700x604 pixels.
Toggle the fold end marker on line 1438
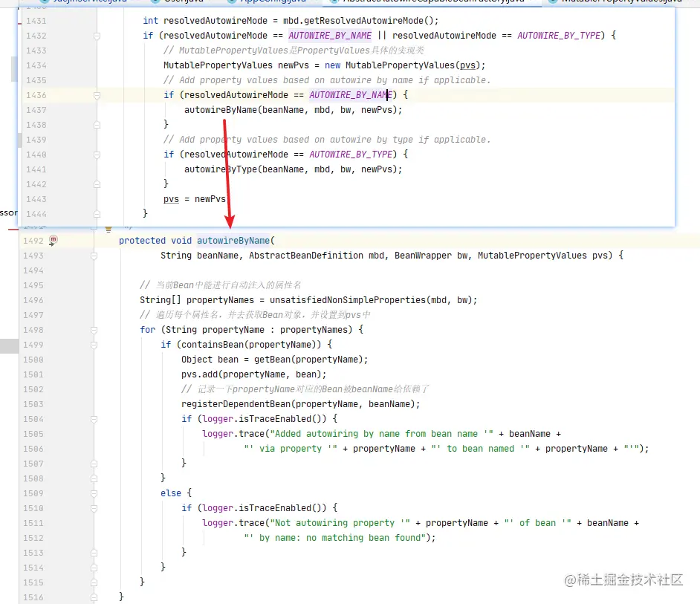[x=97, y=125]
